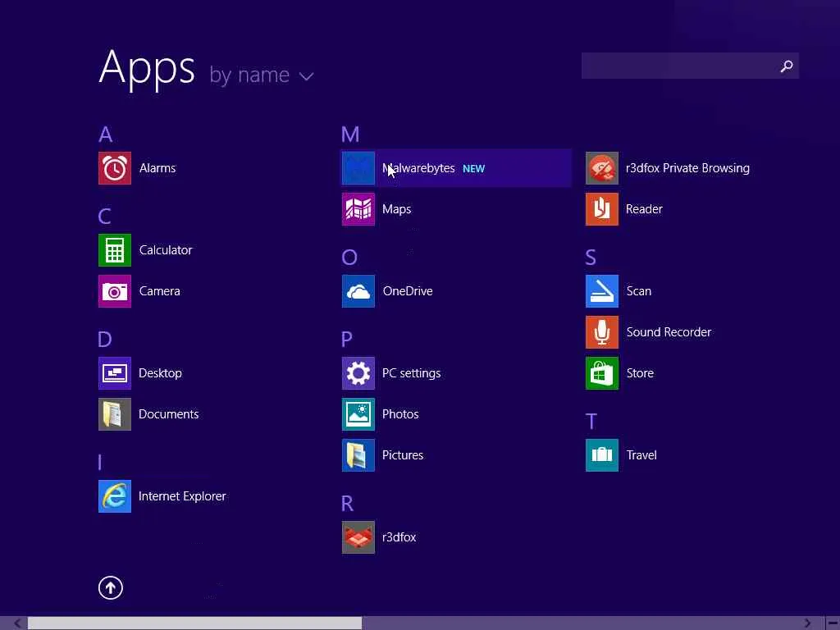Open the OneDrive cloud icon
Image resolution: width=840 pixels, height=630 pixels.
(358, 291)
